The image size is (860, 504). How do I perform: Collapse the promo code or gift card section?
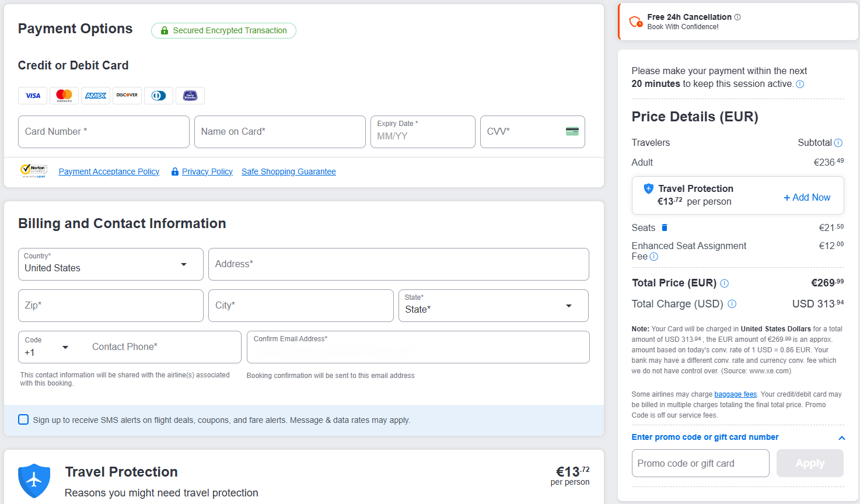(841, 437)
